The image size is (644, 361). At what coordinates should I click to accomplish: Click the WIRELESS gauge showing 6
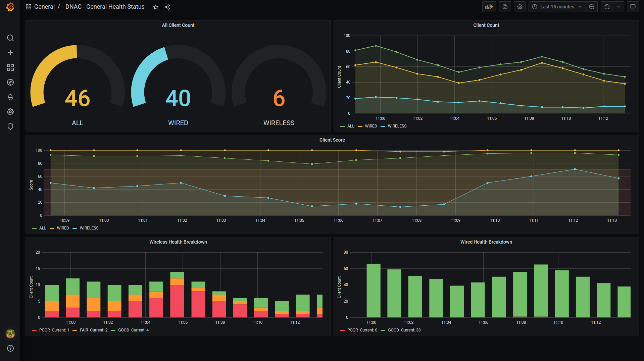pos(279,86)
